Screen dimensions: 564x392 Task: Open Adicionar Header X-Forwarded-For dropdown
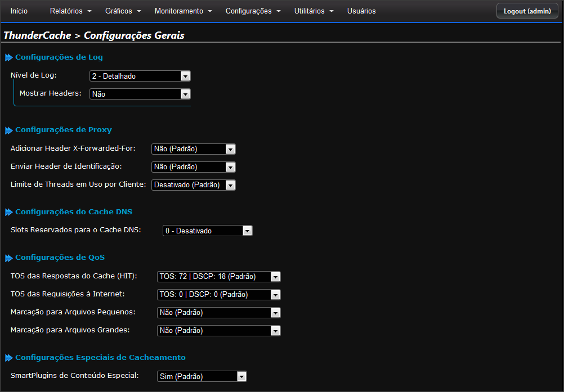click(x=194, y=148)
